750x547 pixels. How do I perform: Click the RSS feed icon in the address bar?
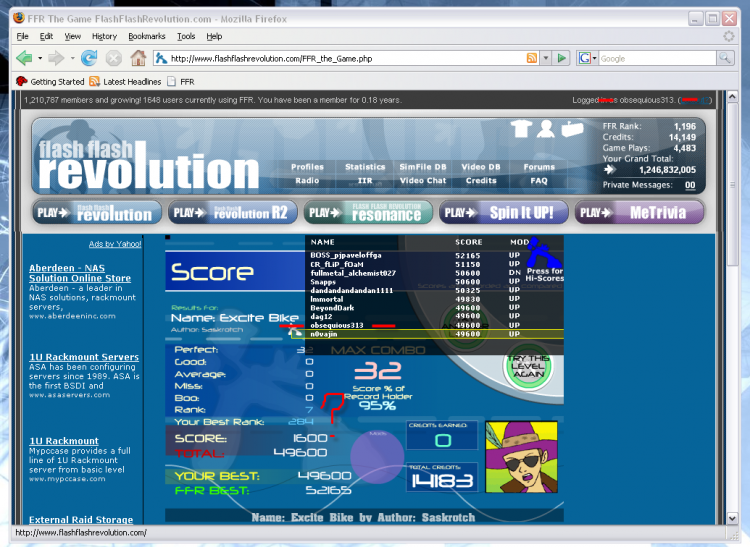[532, 58]
